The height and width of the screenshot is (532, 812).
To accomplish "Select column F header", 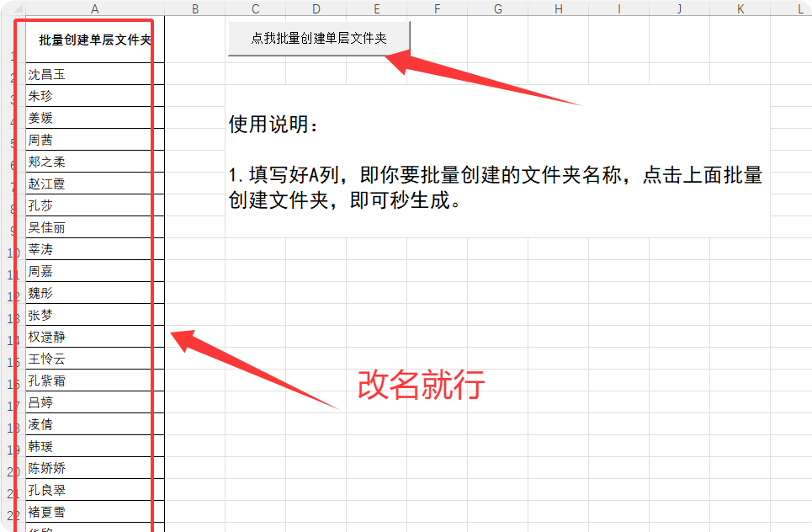I will click(437, 8).
